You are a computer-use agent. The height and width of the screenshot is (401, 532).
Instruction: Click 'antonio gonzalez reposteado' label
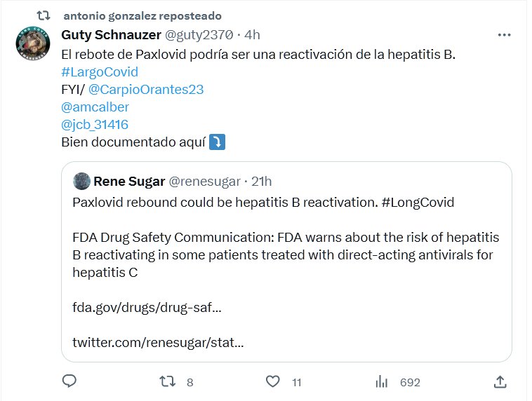click(x=142, y=15)
